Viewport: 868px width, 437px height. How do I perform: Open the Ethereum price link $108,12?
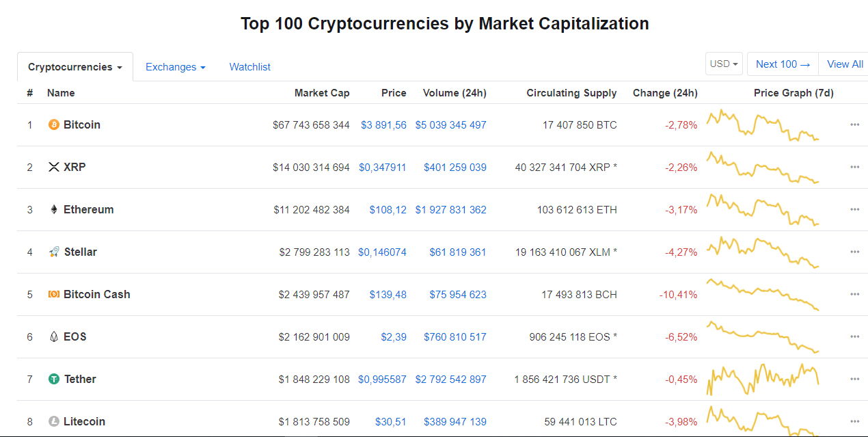click(388, 209)
